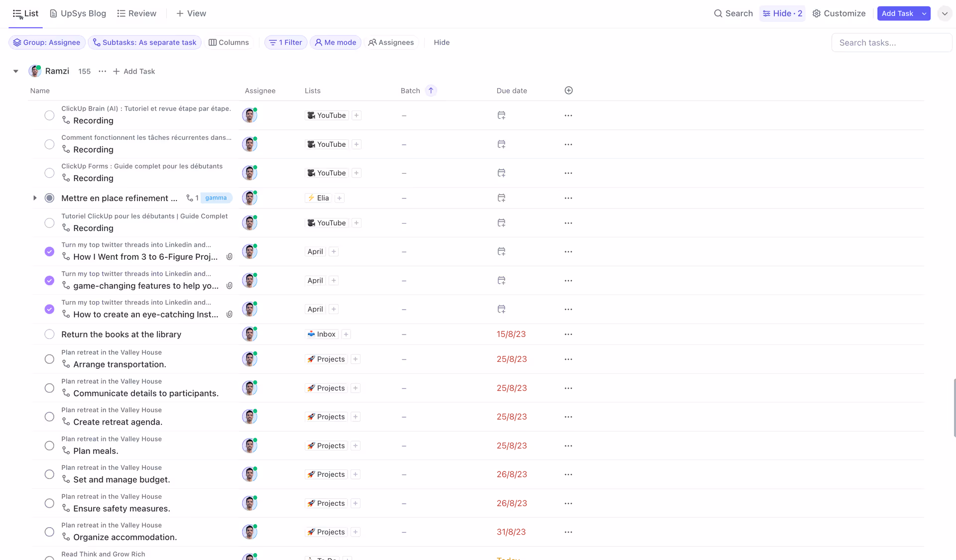The image size is (956, 560).
Task: Open Add Task dropdown arrow
Action: tap(924, 13)
